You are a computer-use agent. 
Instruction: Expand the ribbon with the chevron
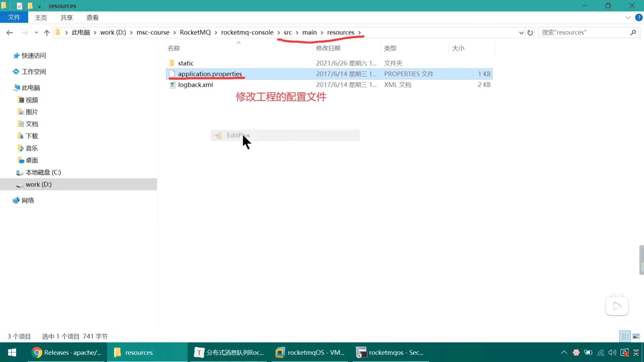(x=628, y=17)
